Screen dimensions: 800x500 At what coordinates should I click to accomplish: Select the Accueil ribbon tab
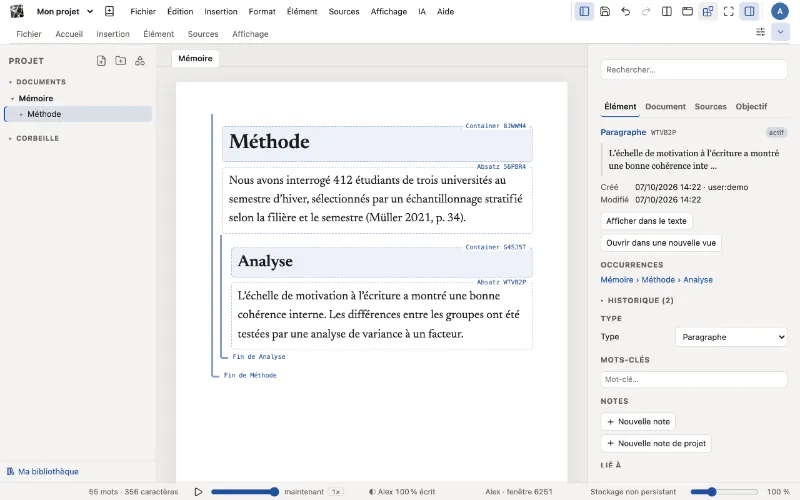pyautogui.click(x=69, y=34)
